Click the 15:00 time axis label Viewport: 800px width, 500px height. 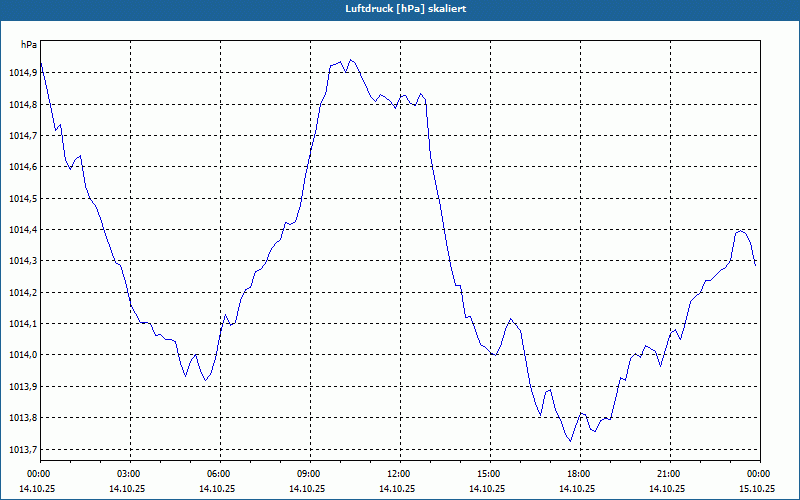click(490, 474)
